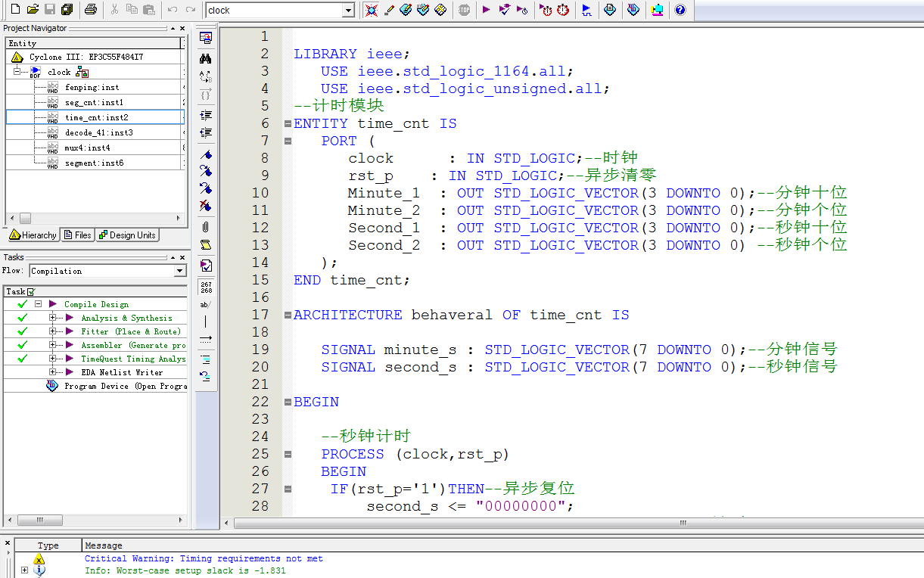Click the Increase Indent icon

[x=205, y=116]
